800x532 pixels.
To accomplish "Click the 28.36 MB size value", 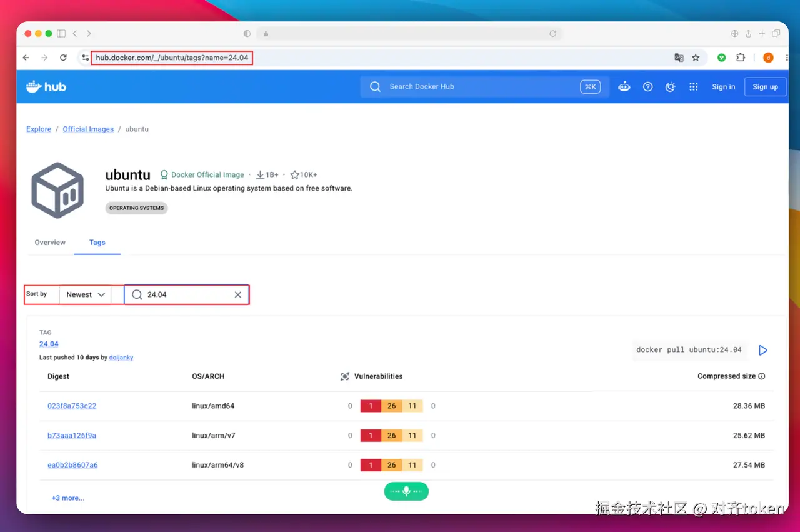I will tap(749, 406).
